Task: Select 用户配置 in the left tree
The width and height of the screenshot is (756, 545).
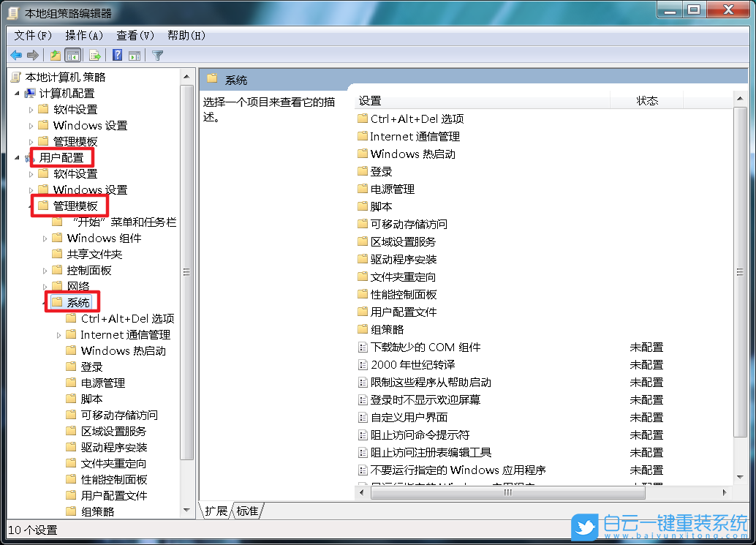Action: 61,157
